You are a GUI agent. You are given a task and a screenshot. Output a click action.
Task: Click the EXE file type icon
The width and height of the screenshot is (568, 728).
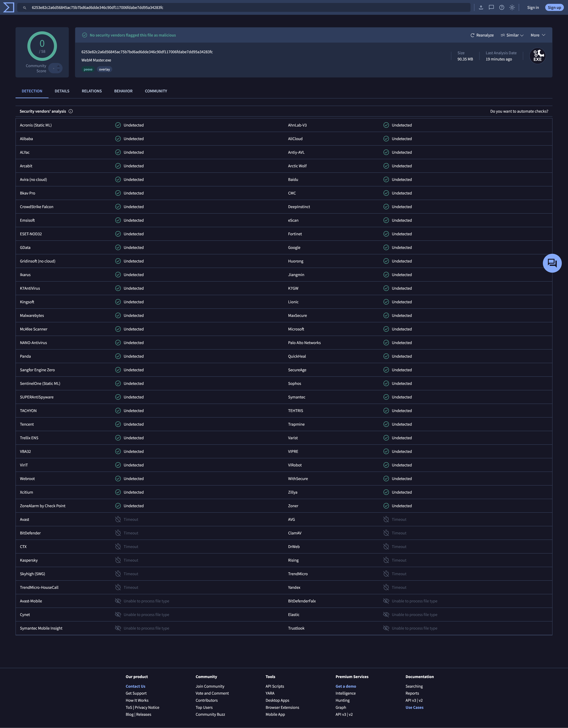pos(537,56)
